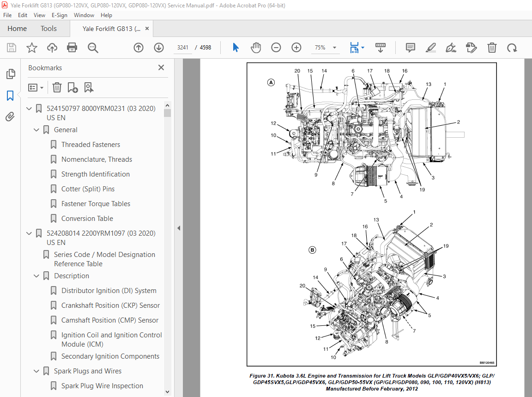Screen dimensions: 532x397
Task: Close the Bookmarks panel
Action: click(161, 67)
